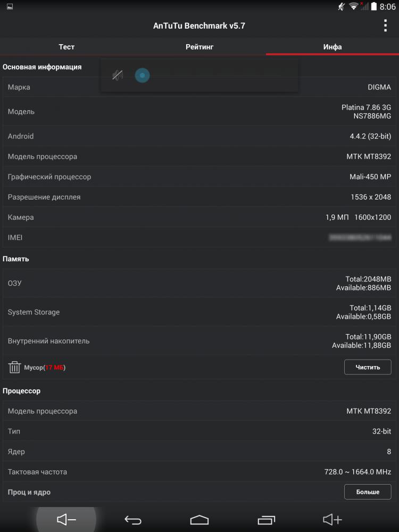This screenshot has height=532, width=399.
Task: Tap the Total:2048MB RAM value
Action: tap(368, 279)
